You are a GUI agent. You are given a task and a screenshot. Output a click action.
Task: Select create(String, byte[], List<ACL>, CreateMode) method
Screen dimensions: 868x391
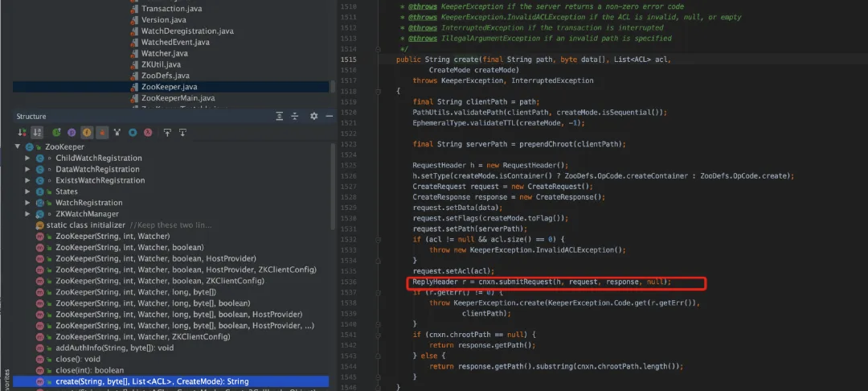point(170,381)
